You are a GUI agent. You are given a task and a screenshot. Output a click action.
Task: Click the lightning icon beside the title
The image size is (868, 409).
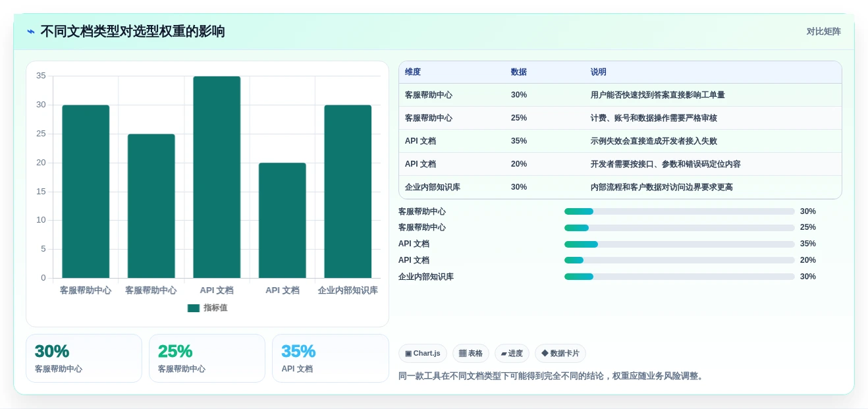tap(31, 32)
